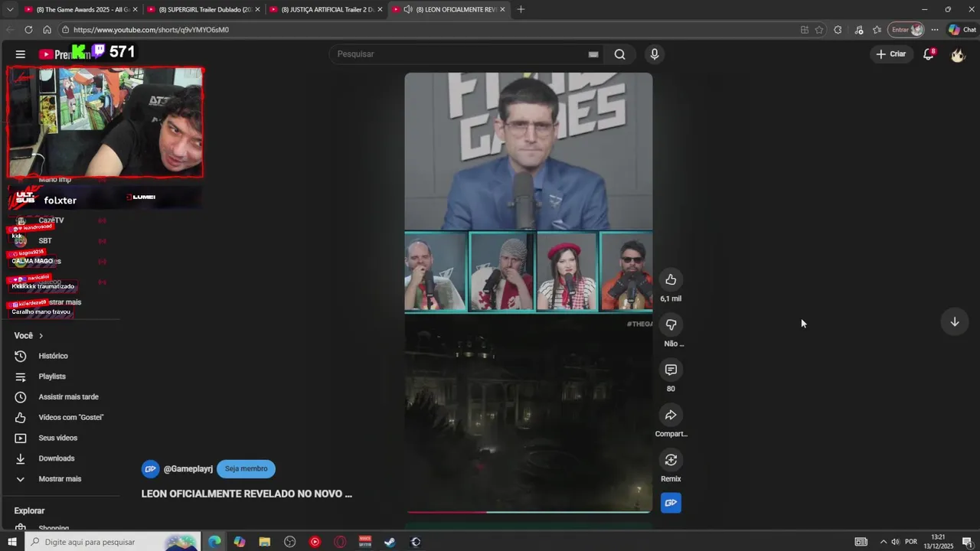The height and width of the screenshot is (551, 980).
Task: Click the Criar button
Action: coord(891,54)
